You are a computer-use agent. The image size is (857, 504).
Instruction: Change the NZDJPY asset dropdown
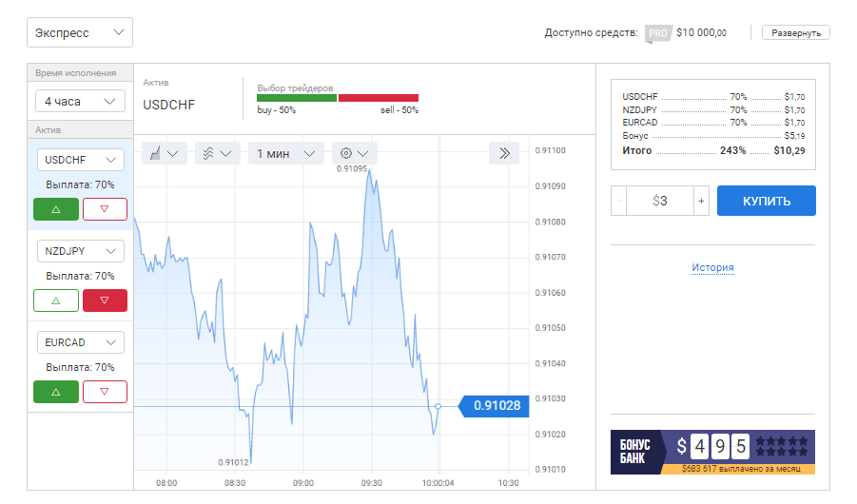80,251
